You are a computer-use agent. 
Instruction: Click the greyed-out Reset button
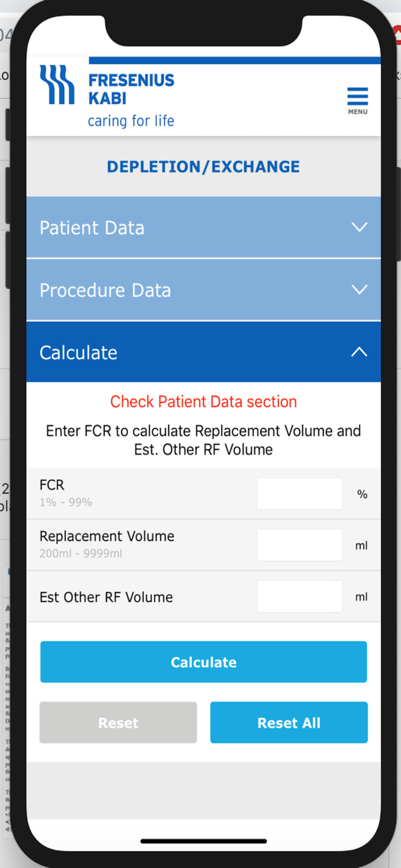(x=117, y=722)
